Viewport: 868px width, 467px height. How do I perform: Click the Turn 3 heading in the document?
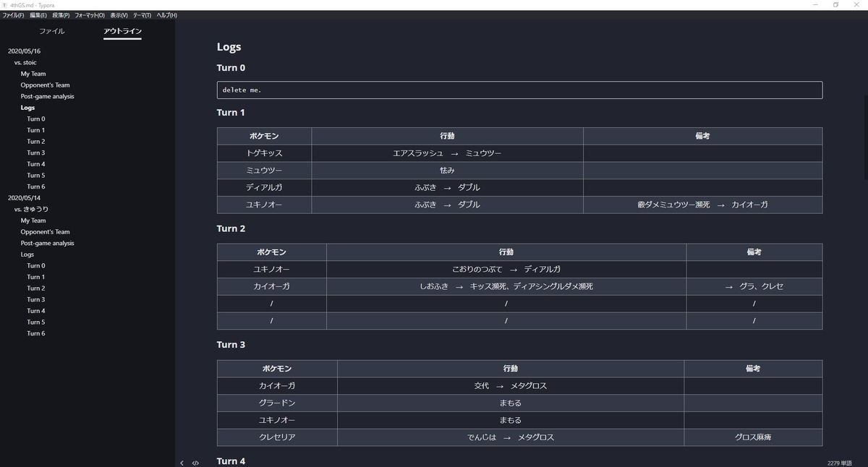[231, 345]
